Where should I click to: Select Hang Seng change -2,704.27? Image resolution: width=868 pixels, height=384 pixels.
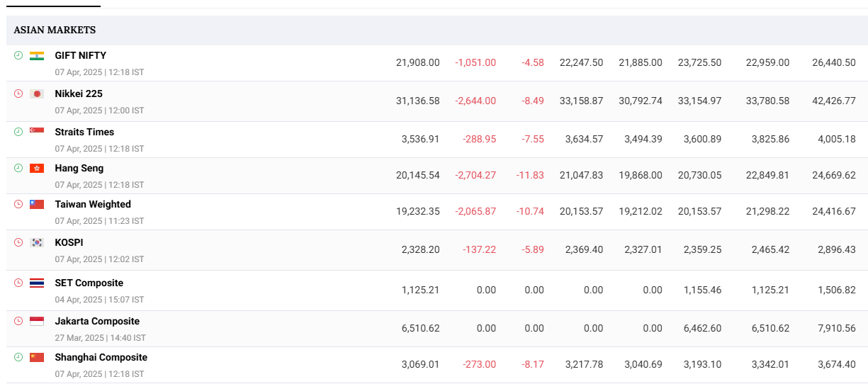(475, 175)
